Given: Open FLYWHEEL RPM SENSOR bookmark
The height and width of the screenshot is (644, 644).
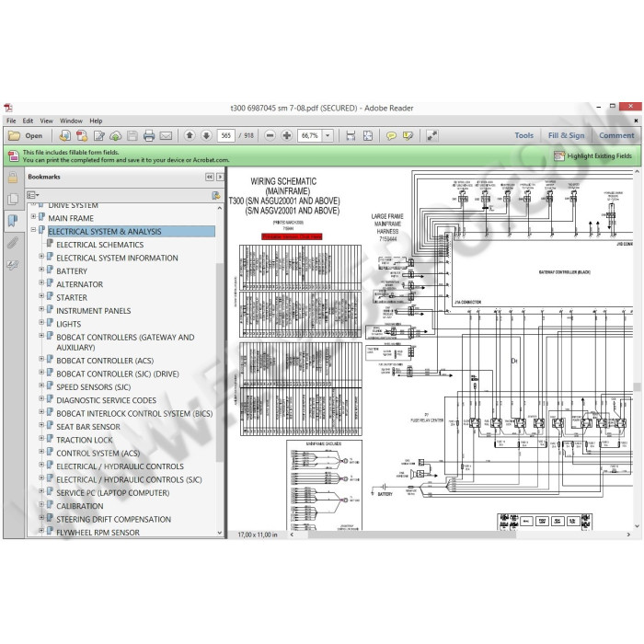Looking at the screenshot, I should pos(98,533).
